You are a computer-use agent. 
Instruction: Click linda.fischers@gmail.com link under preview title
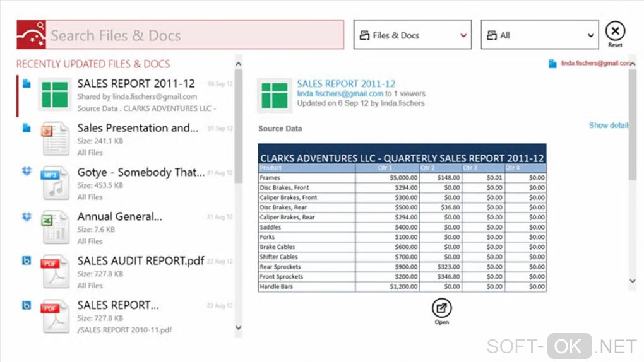pyautogui.click(x=340, y=94)
